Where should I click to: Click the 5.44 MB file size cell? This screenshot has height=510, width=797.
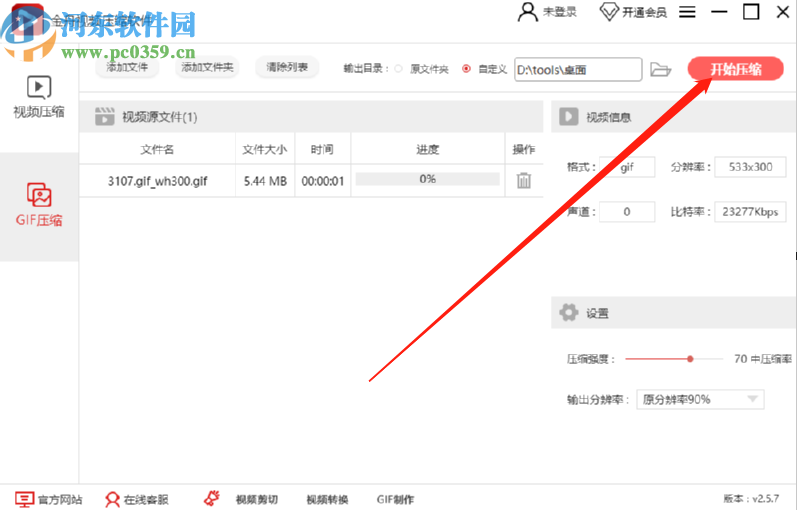click(x=265, y=181)
